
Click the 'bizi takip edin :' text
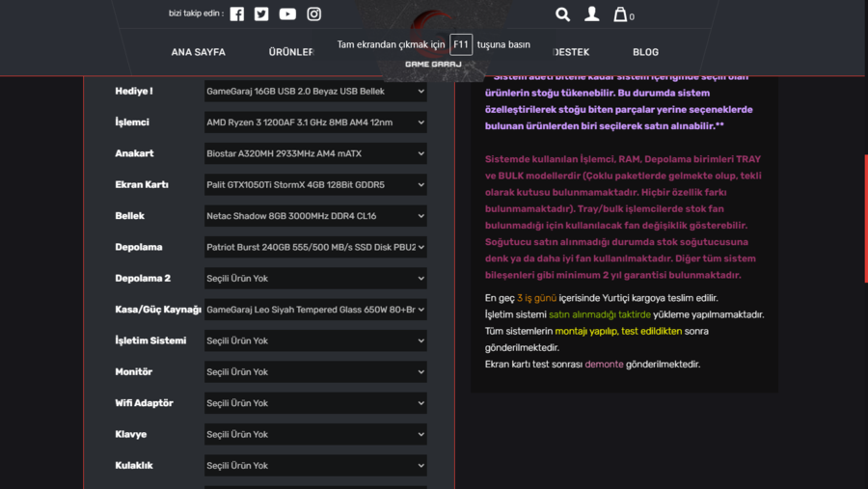coord(196,14)
